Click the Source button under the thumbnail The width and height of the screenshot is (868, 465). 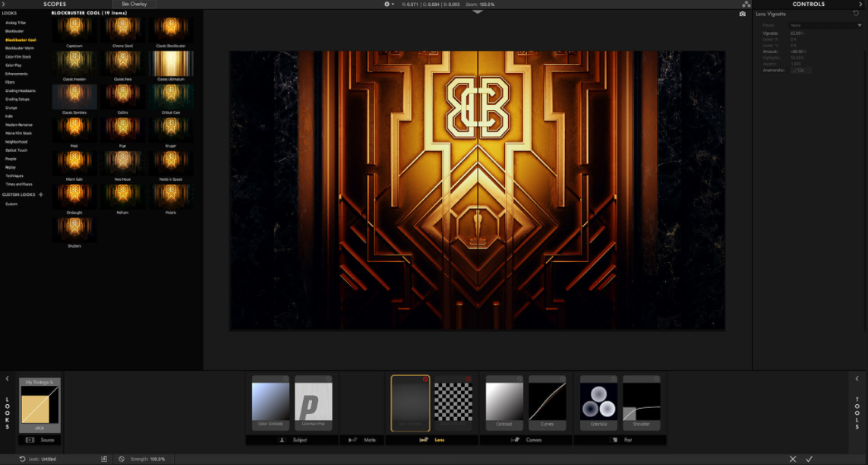point(39,440)
